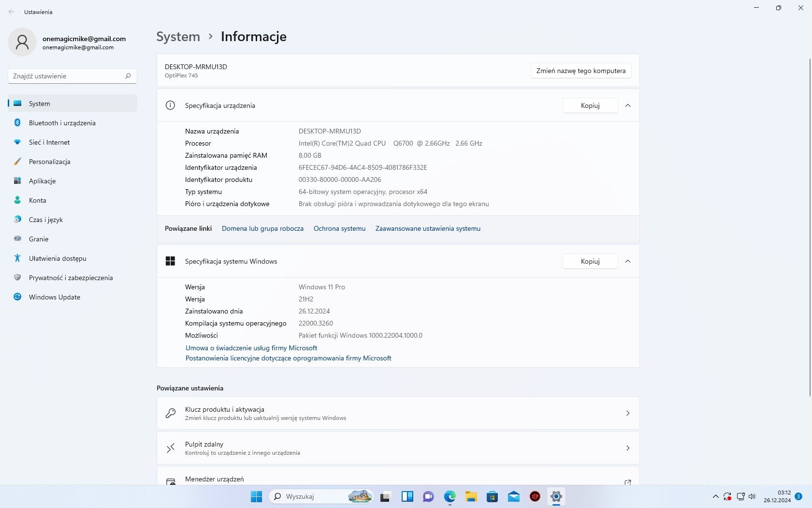812x508 pixels.
Task: Click the info icon beside Specyfikacja urządzenia
Action: coord(170,105)
